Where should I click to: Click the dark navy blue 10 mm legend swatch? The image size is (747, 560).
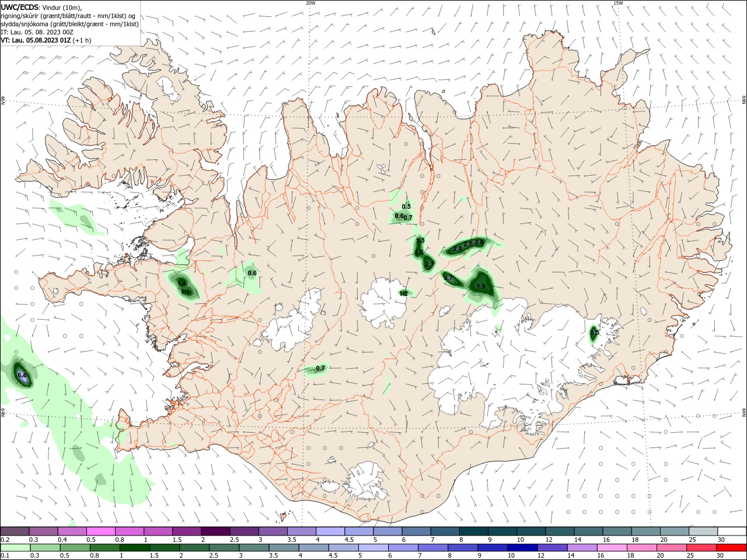[x=521, y=548]
